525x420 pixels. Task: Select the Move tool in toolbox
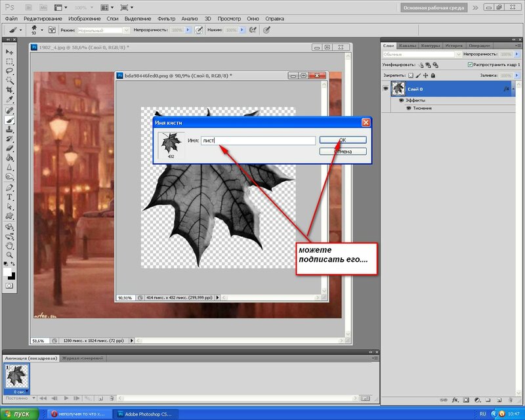pyautogui.click(x=10, y=52)
